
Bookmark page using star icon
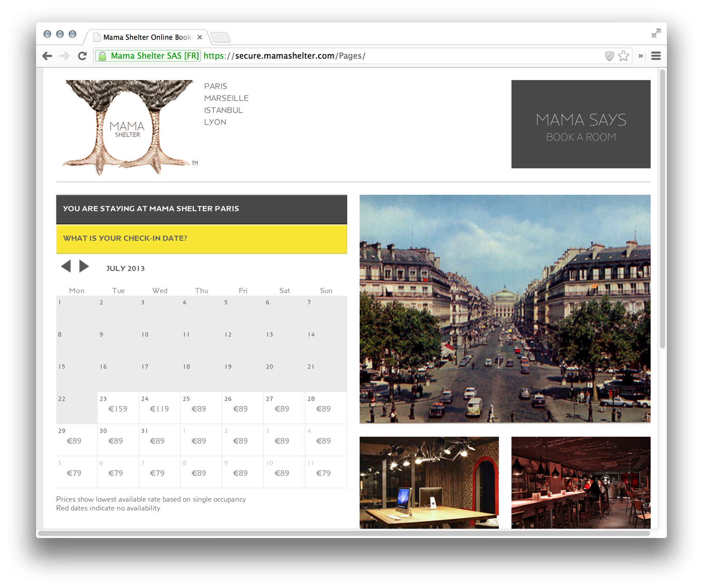tap(623, 56)
